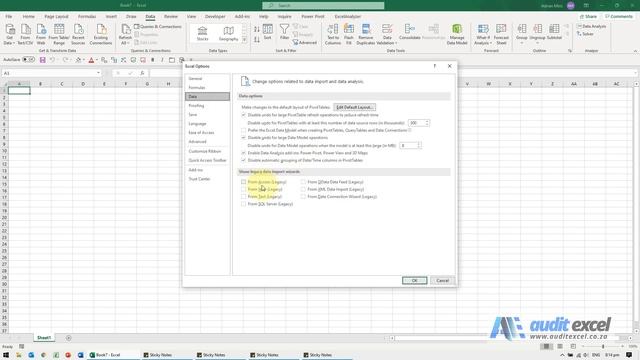The image size is (640, 360).
Task: Toggle Prefer the Excel Data Model checkbox
Action: [x=243, y=130]
